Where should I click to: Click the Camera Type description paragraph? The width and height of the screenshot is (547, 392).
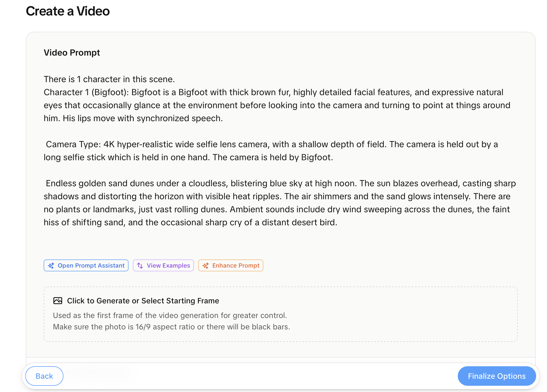(271, 151)
